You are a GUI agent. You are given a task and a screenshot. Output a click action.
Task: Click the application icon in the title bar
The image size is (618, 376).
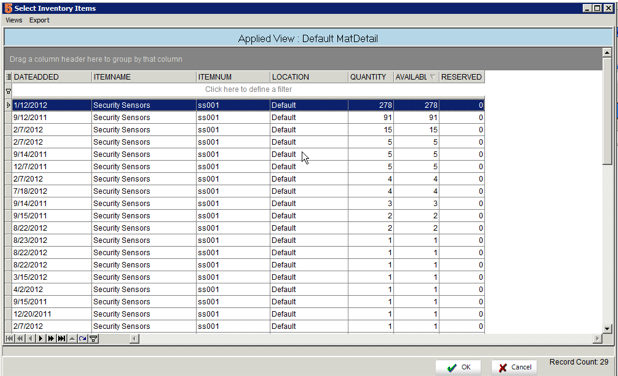click(x=8, y=8)
